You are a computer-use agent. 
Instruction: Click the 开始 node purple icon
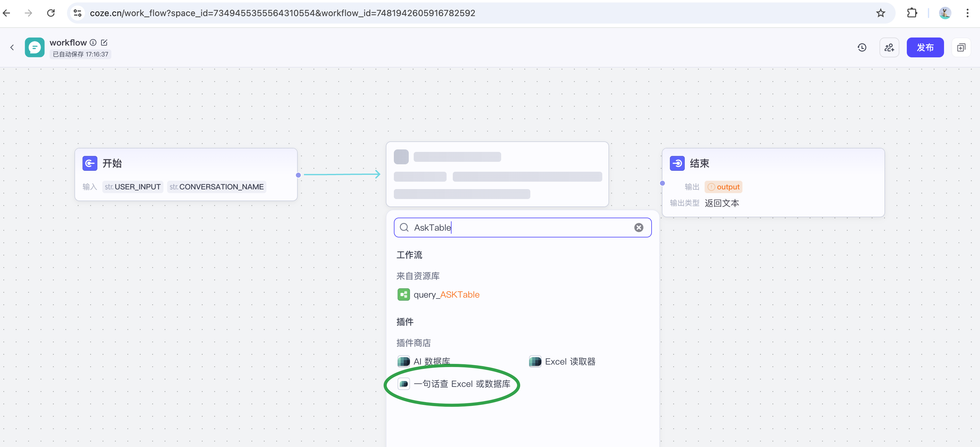(x=90, y=163)
